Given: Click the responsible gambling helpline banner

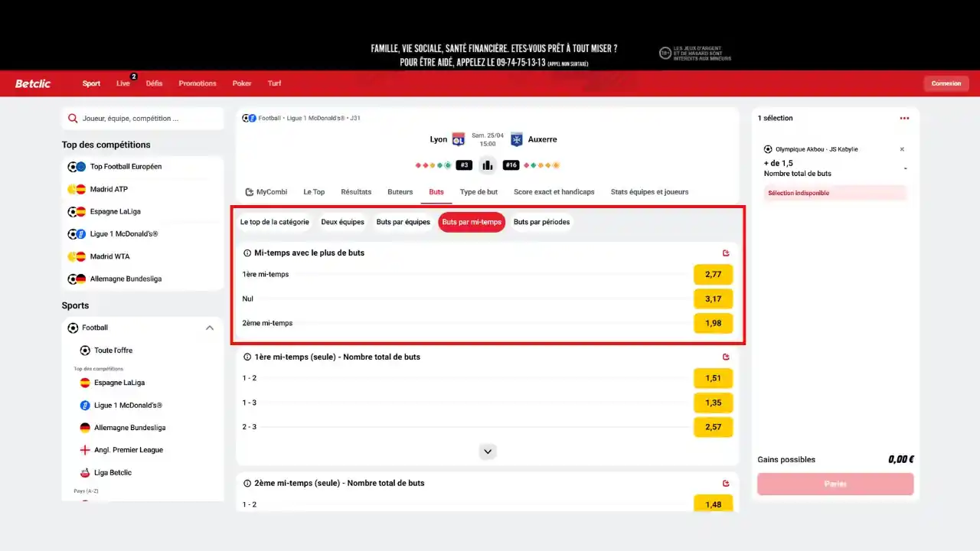Looking at the screenshot, I should point(494,54).
